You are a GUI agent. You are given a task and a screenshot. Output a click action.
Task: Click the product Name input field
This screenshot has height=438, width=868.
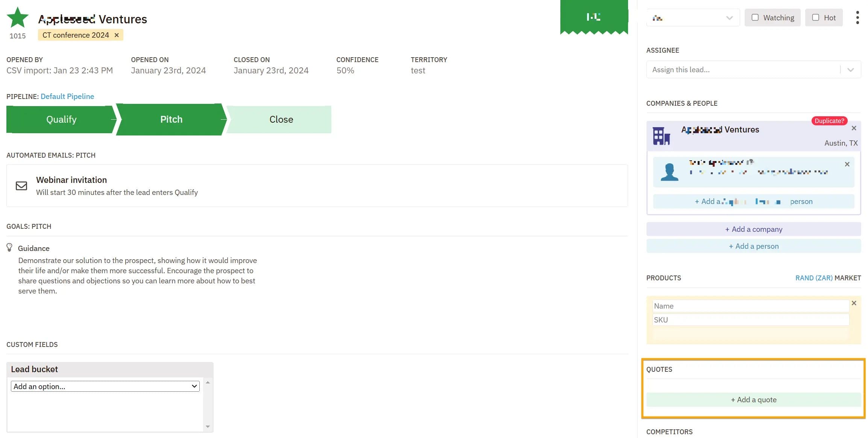(x=750, y=306)
